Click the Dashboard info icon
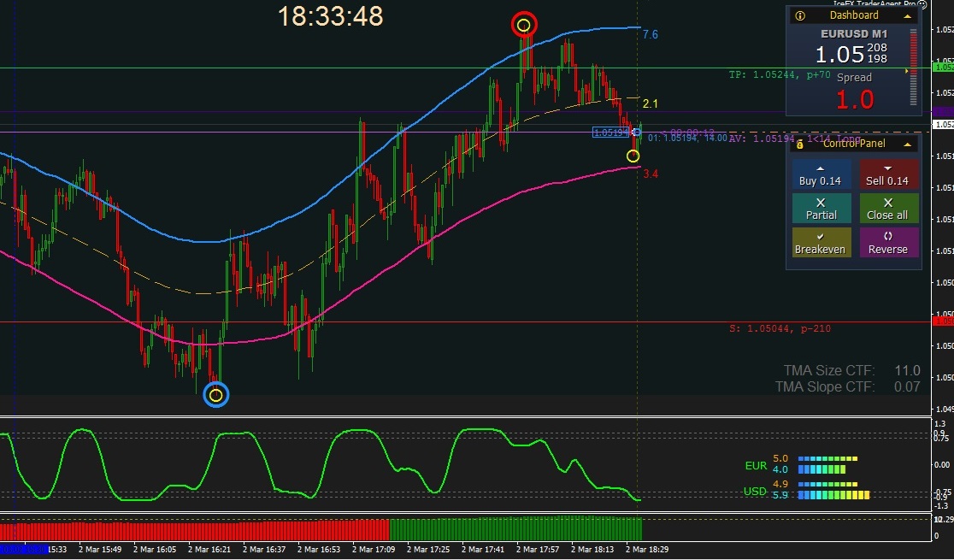This screenshot has height=560, width=954. [800, 16]
